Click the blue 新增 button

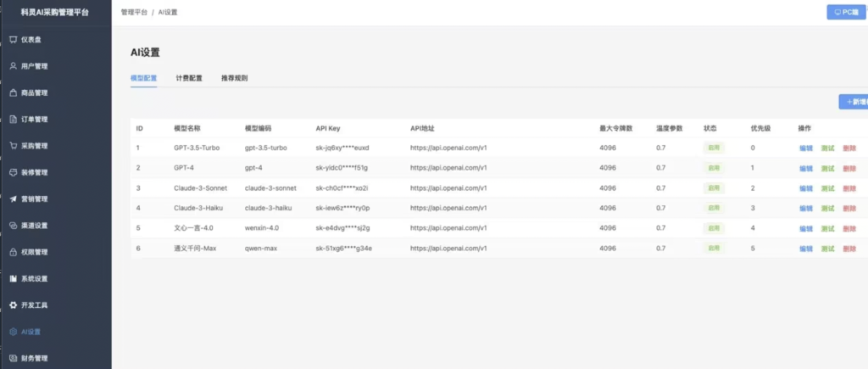(x=854, y=102)
